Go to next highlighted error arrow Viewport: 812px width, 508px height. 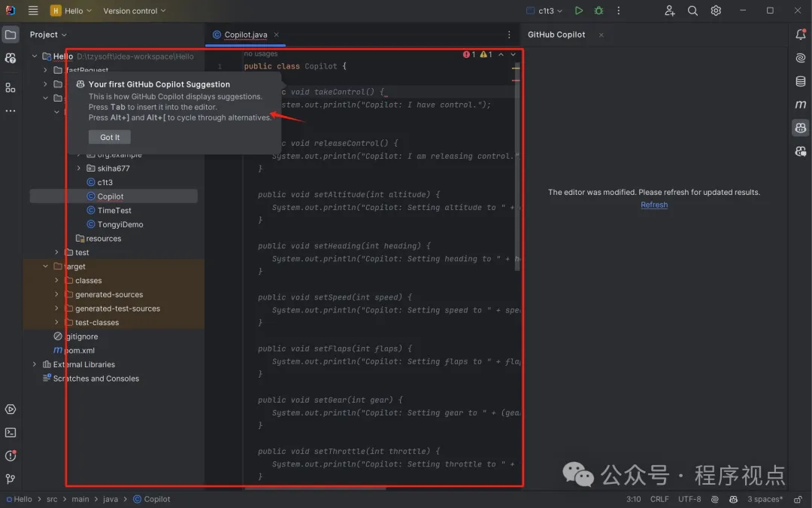click(514, 54)
